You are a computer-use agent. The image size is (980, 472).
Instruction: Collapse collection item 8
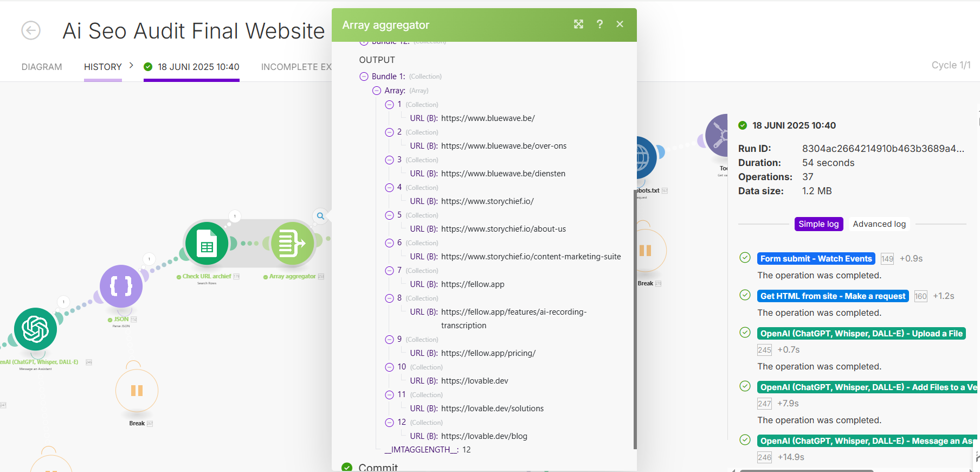389,298
